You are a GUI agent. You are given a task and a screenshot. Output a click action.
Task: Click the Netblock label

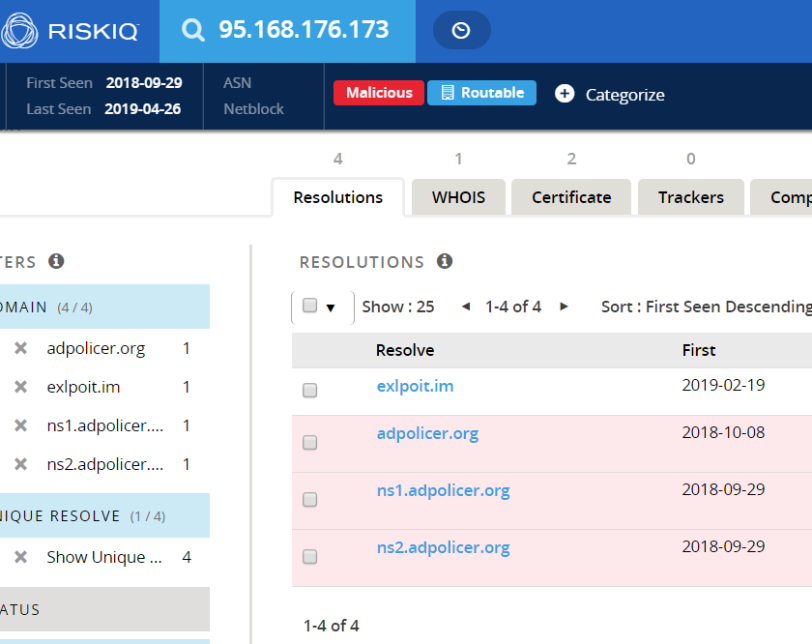point(253,109)
